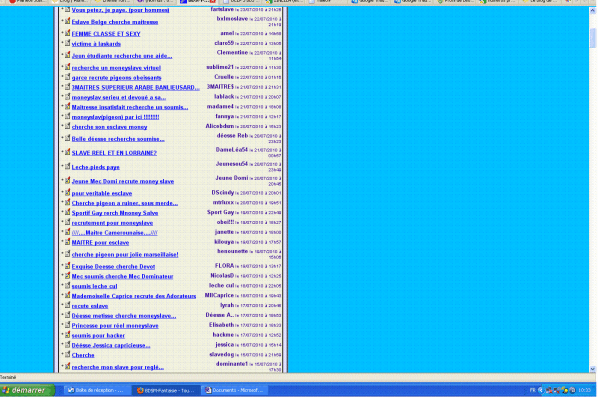Click the topic icon beside 'soumis pour hacker'
Viewport: 598px width, 397px height.
[68, 335]
